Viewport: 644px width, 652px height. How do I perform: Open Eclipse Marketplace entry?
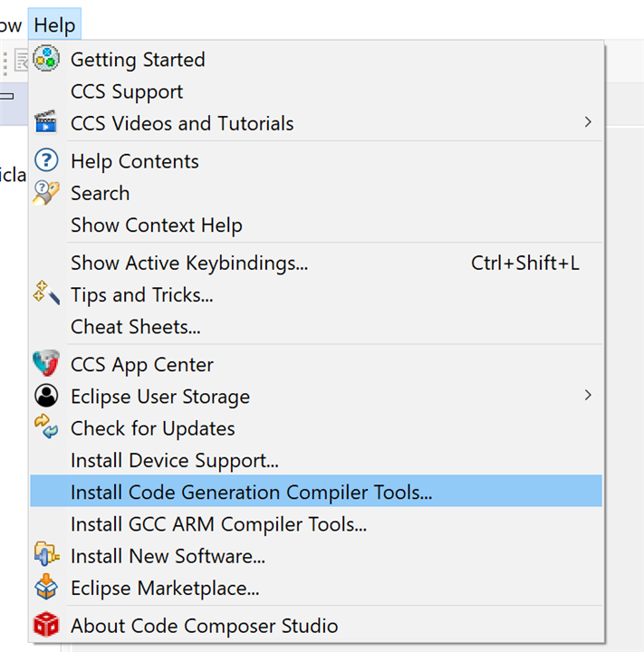coord(316,589)
